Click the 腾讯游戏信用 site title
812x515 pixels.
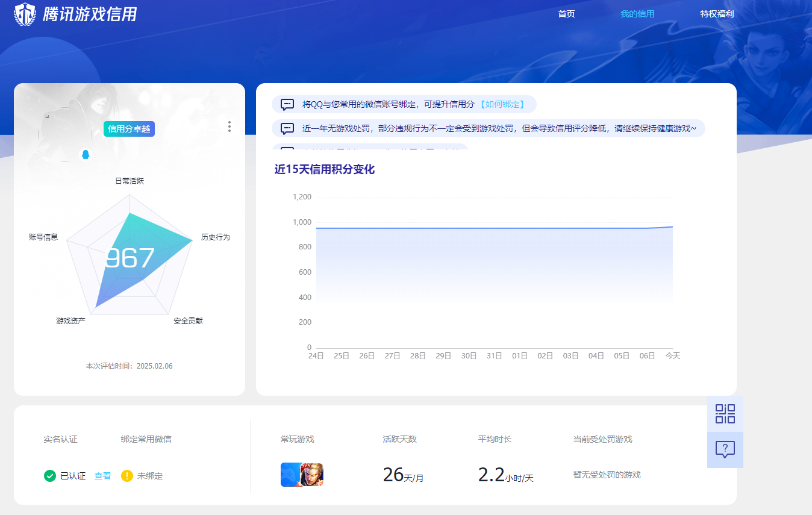(x=90, y=14)
